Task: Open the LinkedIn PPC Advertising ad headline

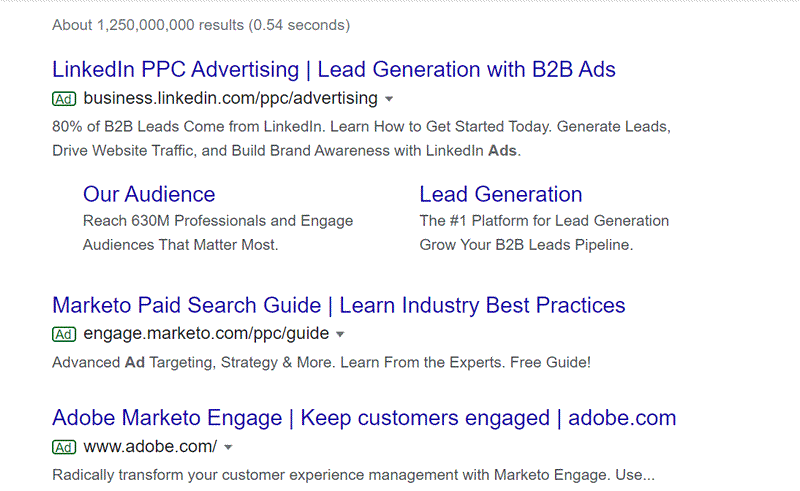Action: [333, 70]
